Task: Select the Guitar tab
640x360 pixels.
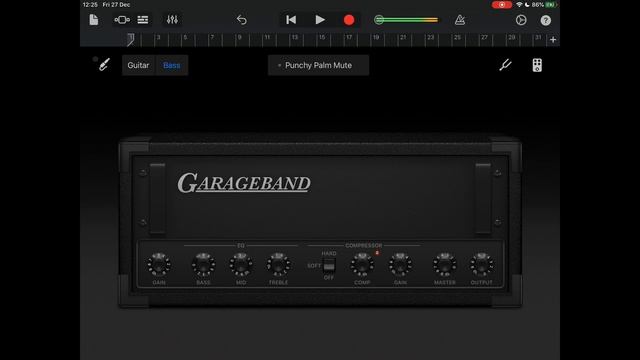Action: pos(138,65)
